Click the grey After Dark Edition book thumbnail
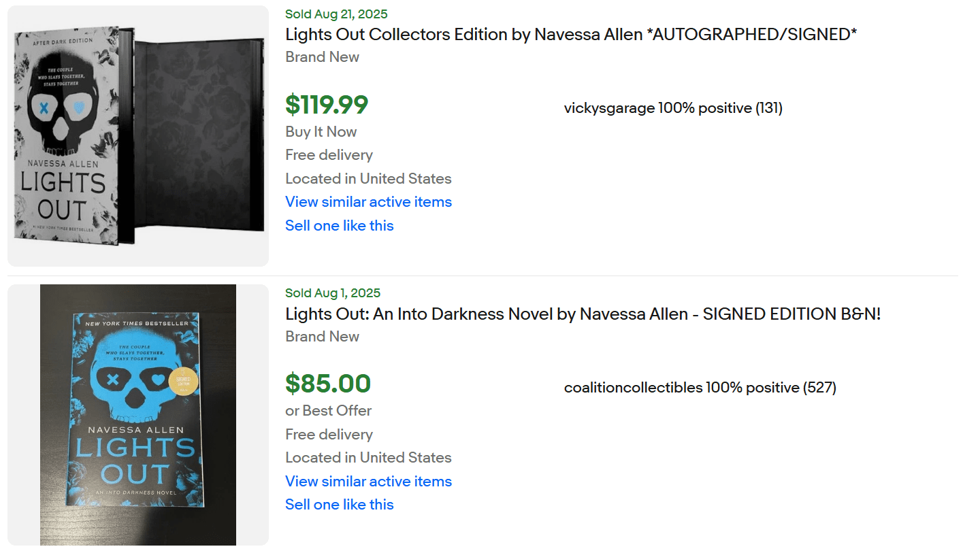Viewport: 980px width, 551px height. click(137, 136)
